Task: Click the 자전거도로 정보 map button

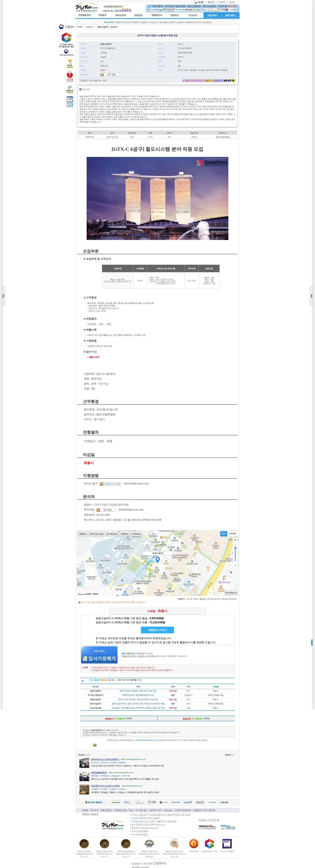Action: point(96,534)
